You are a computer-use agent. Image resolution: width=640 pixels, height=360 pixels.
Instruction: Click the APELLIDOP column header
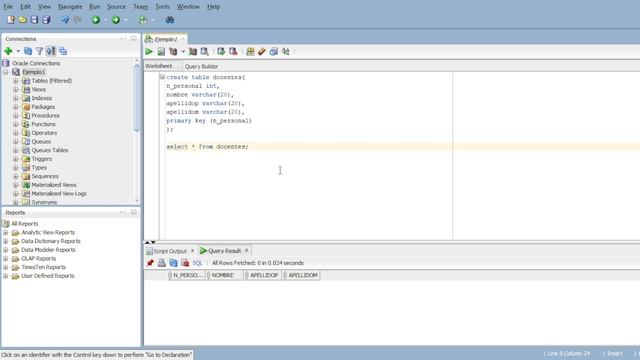point(263,275)
